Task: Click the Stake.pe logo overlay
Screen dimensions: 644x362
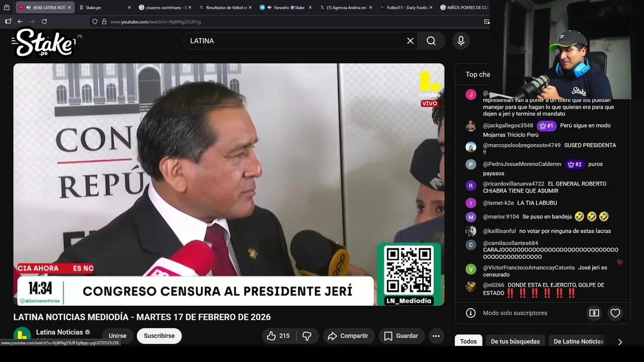Action: (x=45, y=43)
